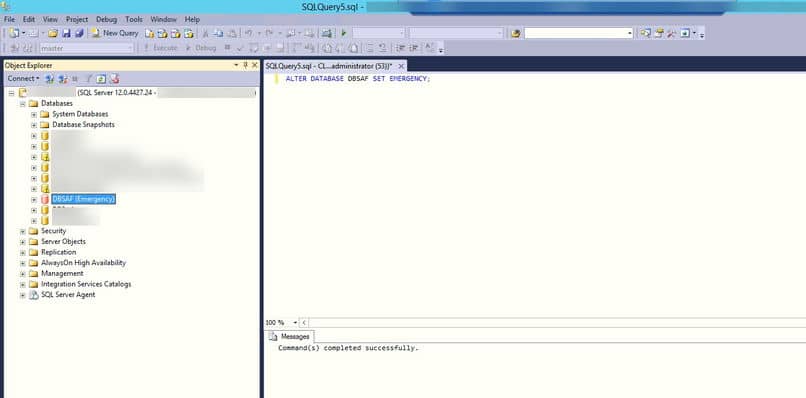Open the 100 % zoom dropdown
The width and height of the screenshot is (806, 398).
click(295, 322)
